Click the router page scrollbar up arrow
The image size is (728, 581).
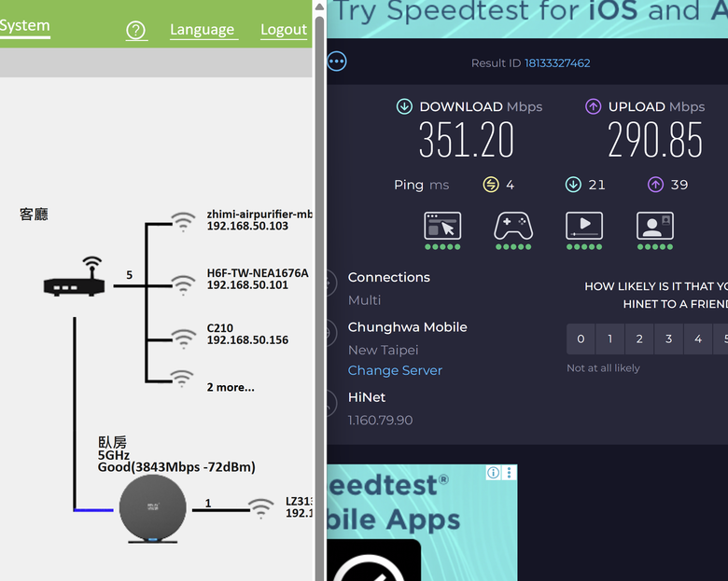pos(319,7)
